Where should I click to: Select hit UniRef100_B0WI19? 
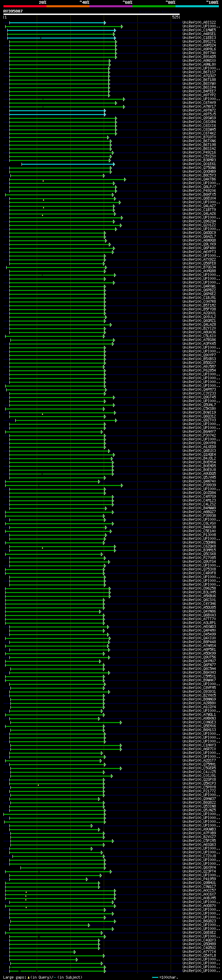[x=199, y=412]
